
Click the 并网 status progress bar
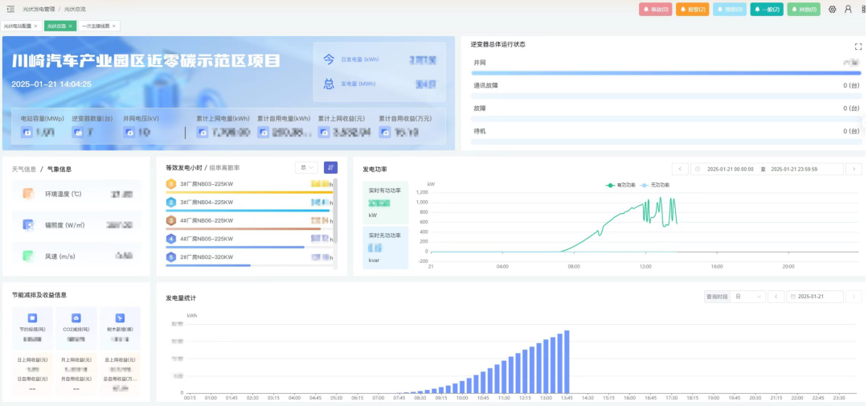tap(665, 73)
